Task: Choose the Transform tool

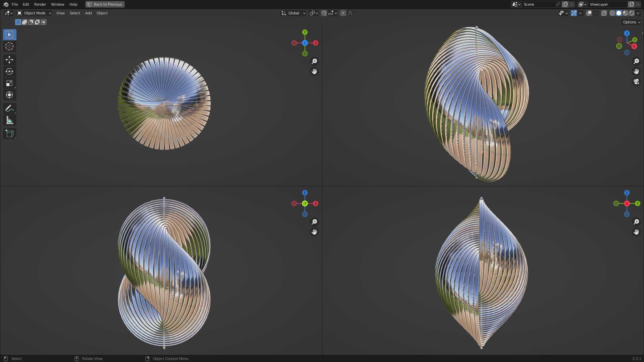Action: click(9, 95)
